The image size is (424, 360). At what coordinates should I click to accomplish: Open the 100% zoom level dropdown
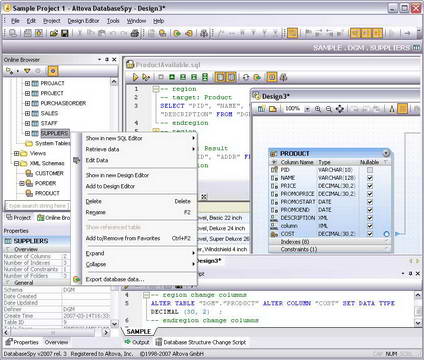pos(307,109)
